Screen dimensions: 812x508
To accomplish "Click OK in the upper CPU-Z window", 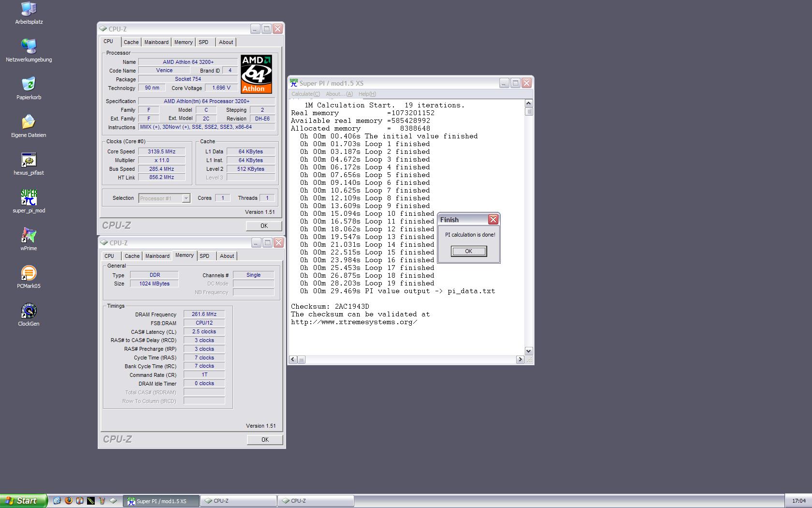I will pos(264,225).
